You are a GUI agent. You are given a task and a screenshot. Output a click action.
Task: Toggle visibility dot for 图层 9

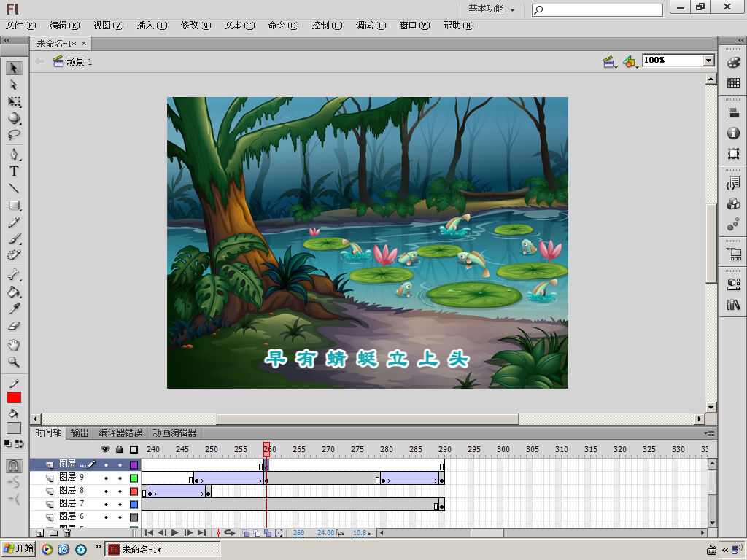[x=106, y=478]
